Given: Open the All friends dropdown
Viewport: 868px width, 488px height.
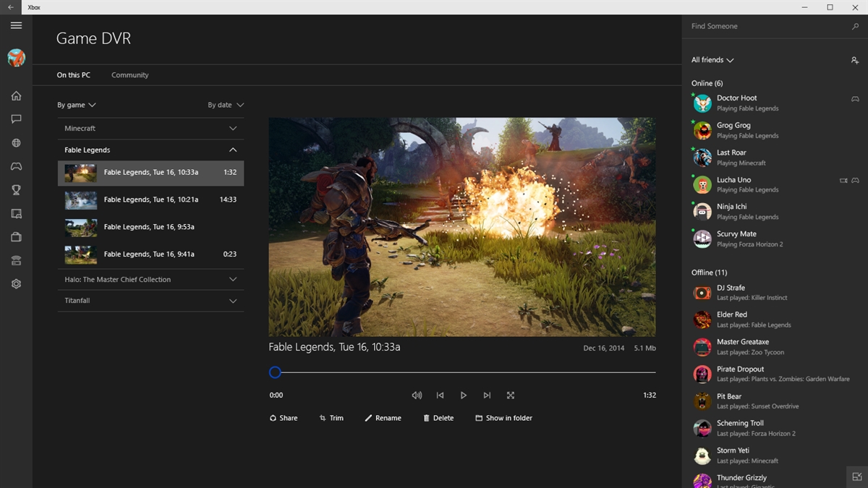Looking at the screenshot, I should point(712,60).
